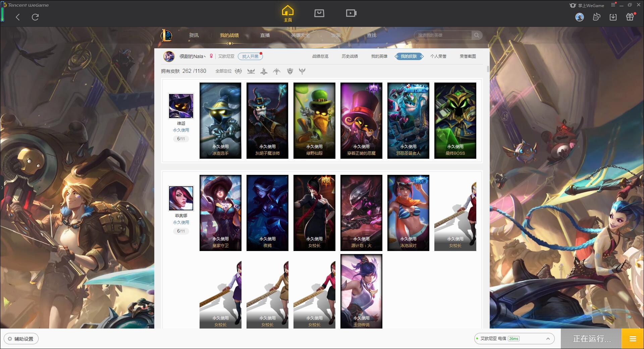Open the store bag icon tab

[319, 13]
